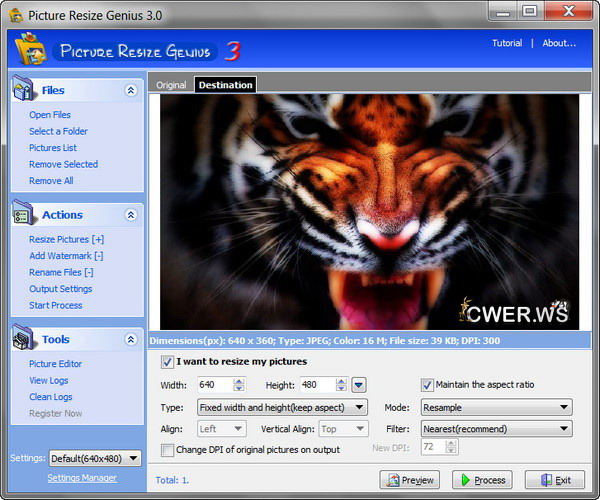Switch to the Original tab

click(x=171, y=85)
